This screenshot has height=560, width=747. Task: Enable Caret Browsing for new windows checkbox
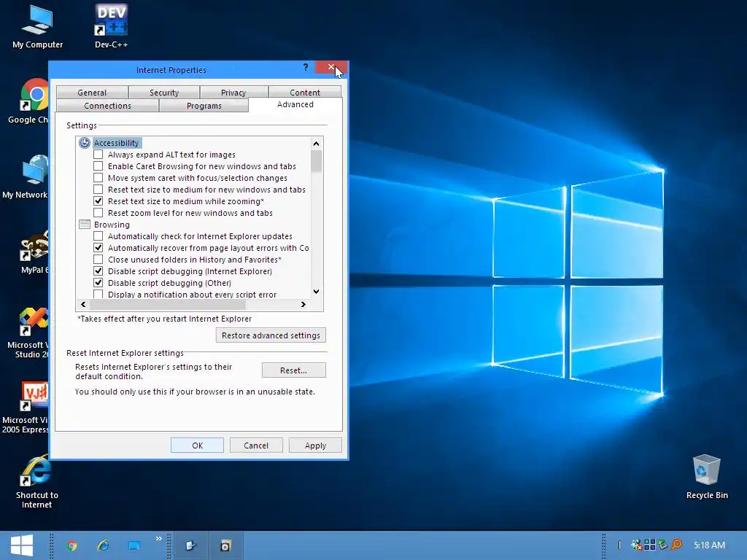98,166
